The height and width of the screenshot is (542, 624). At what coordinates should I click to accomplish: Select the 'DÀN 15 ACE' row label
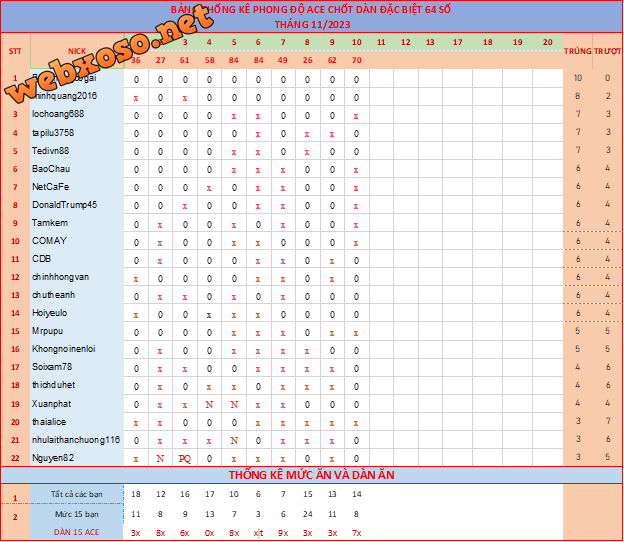click(x=76, y=532)
